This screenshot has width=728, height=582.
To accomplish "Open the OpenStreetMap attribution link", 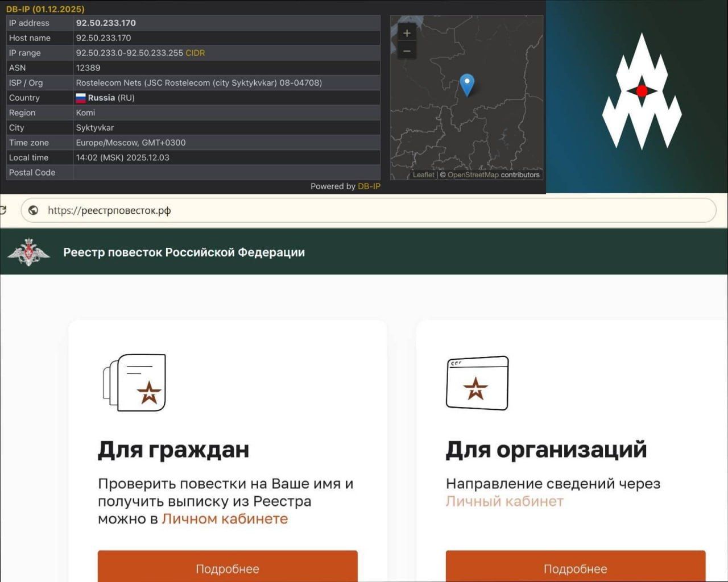I will (x=473, y=175).
